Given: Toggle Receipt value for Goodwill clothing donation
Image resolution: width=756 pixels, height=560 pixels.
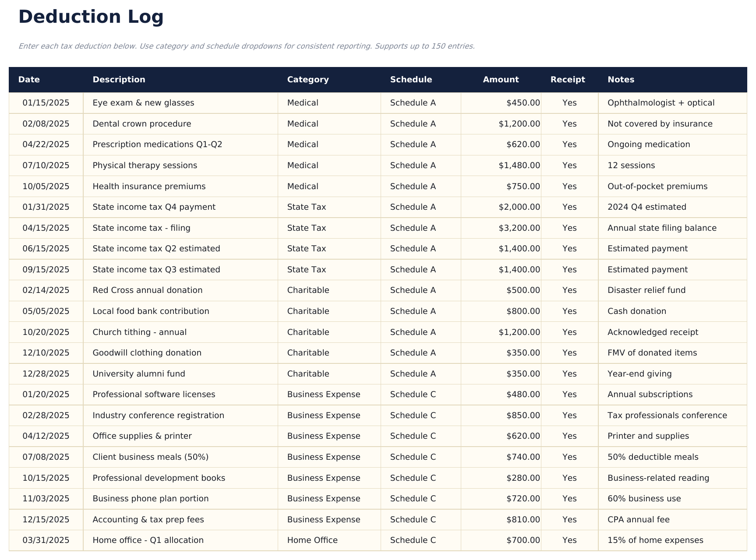Looking at the screenshot, I should [569, 353].
